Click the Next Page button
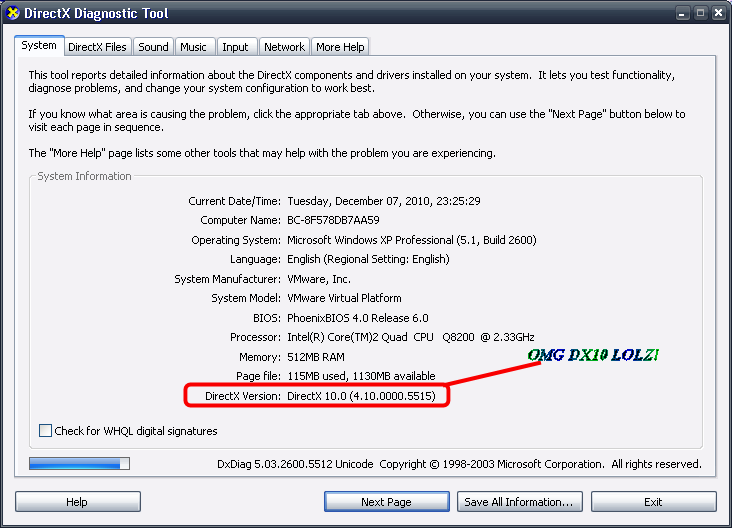732x528 pixels. pyautogui.click(x=387, y=502)
